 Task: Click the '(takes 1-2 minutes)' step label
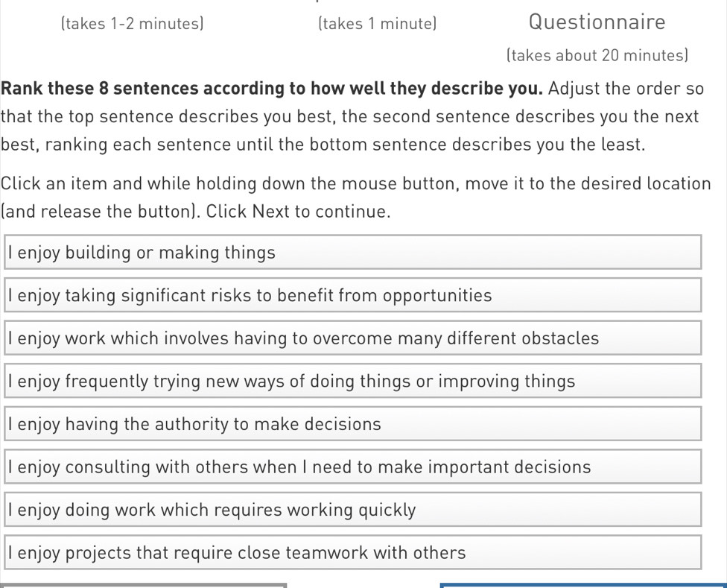[132, 23]
